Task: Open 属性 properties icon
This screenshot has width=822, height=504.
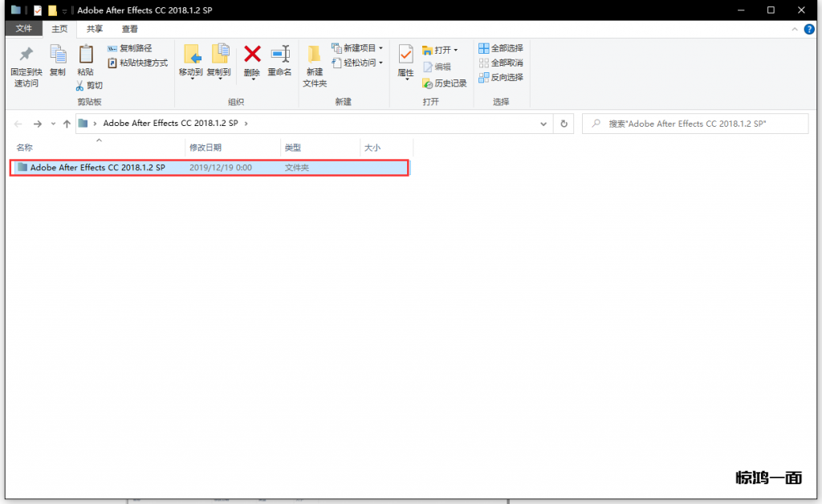Action: (x=405, y=55)
